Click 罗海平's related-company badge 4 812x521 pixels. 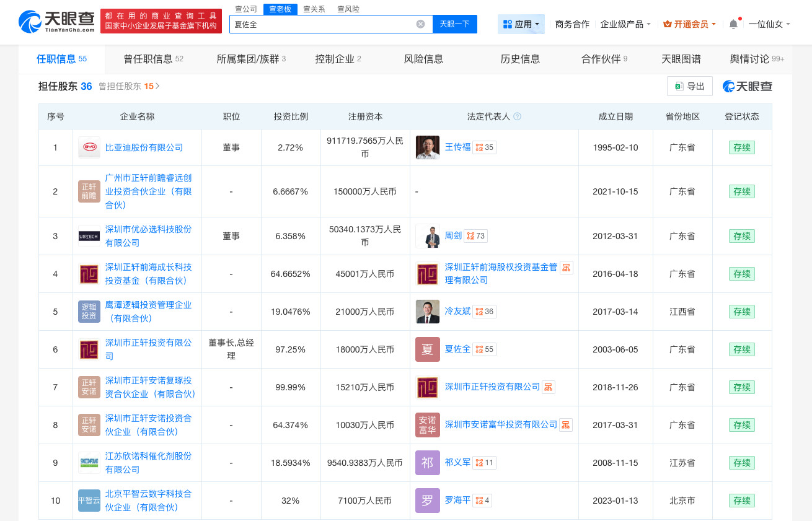click(x=482, y=501)
